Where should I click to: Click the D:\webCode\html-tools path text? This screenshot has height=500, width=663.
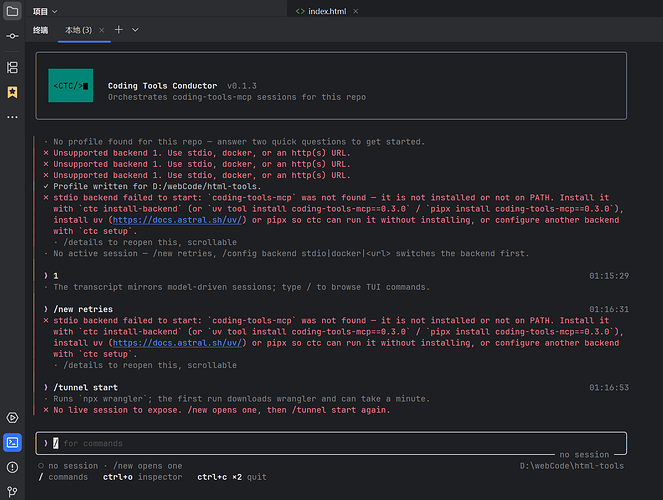click(572, 466)
